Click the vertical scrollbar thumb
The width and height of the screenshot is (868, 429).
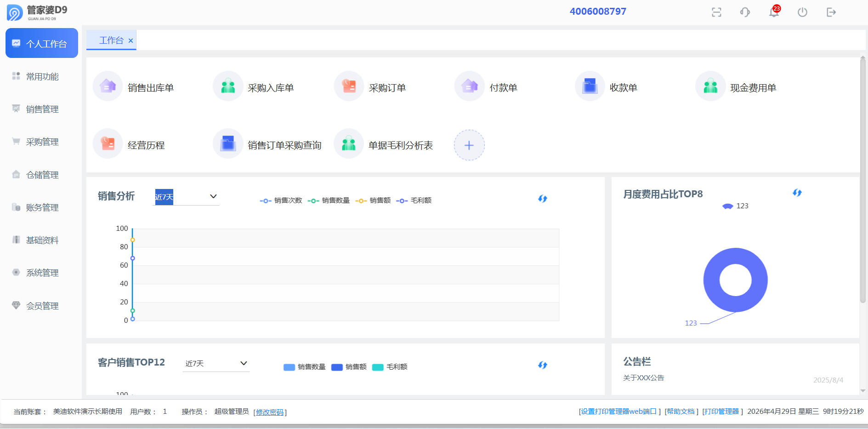(x=862, y=180)
